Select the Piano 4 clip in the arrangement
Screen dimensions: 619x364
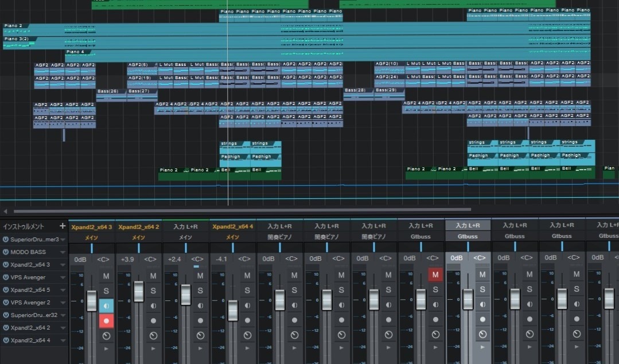pyautogui.click(x=328, y=56)
